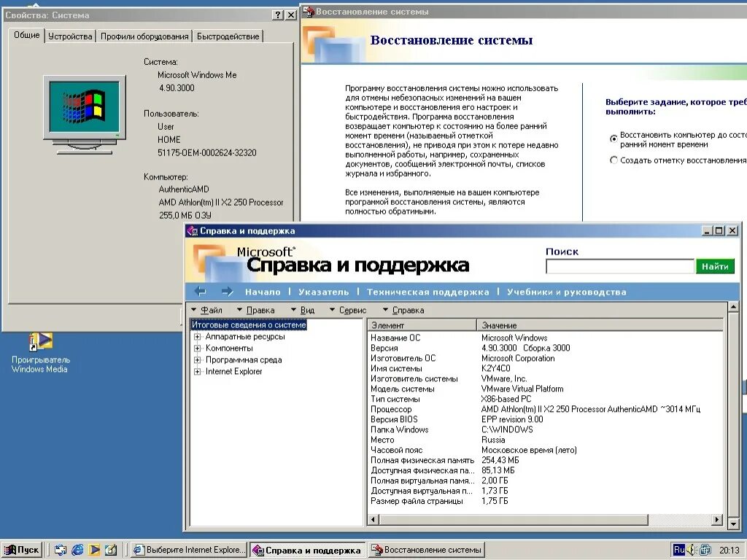Viewport: 747px width, 560px height.
Task: Open the Правка dropdown menu
Action: (256, 310)
